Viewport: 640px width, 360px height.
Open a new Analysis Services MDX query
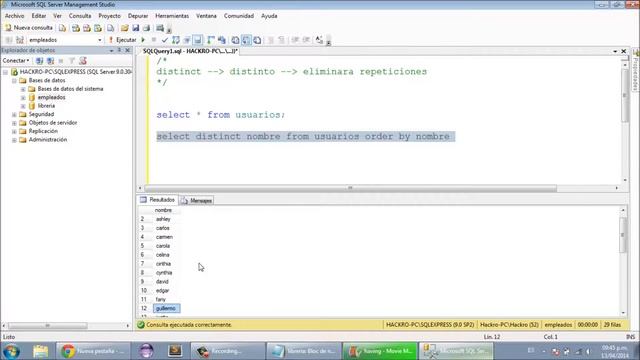[x=76, y=28]
